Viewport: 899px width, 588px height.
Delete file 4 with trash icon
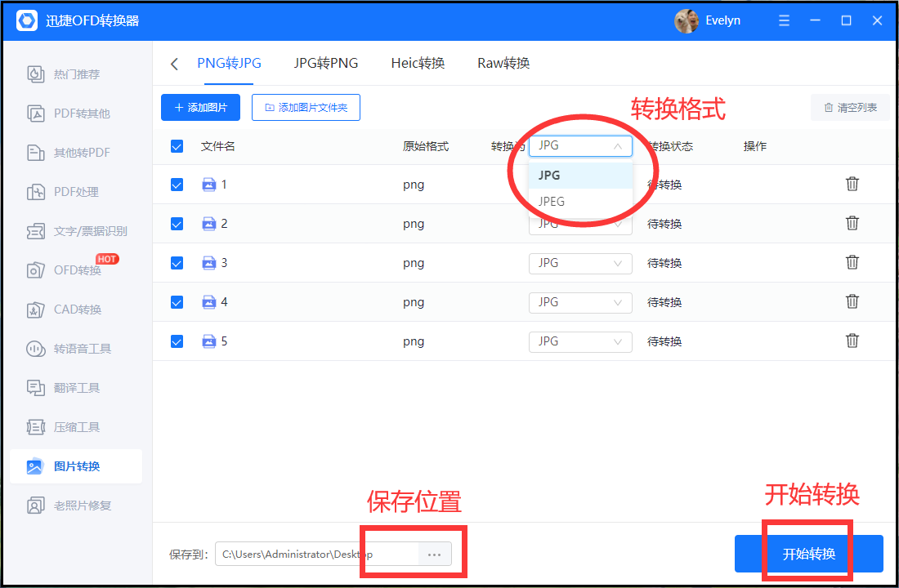(x=852, y=301)
